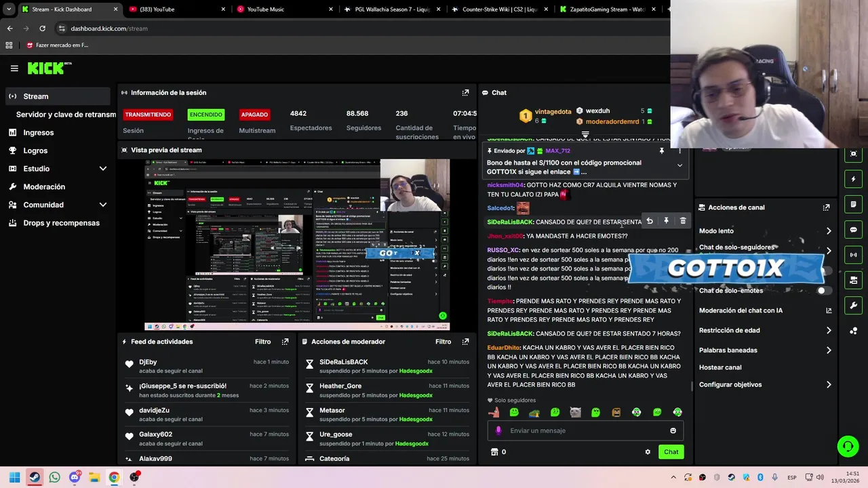Viewport: 868px width, 488px height.
Task: Click the Enviar un mensaje input field
Action: (x=585, y=430)
